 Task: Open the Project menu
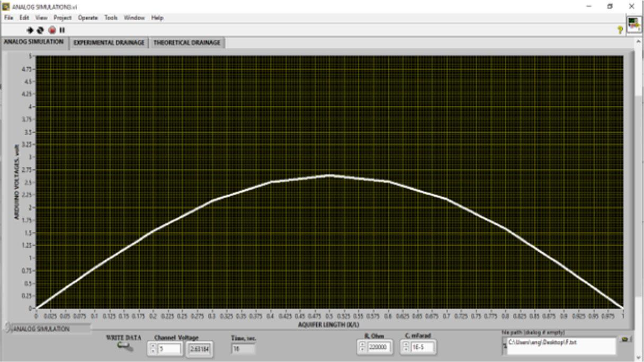tap(62, 17)
